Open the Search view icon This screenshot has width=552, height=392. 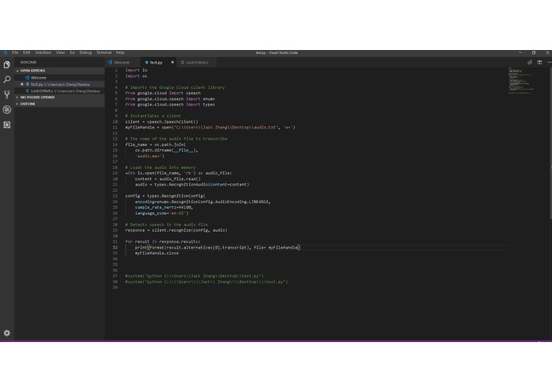[6, 80]
